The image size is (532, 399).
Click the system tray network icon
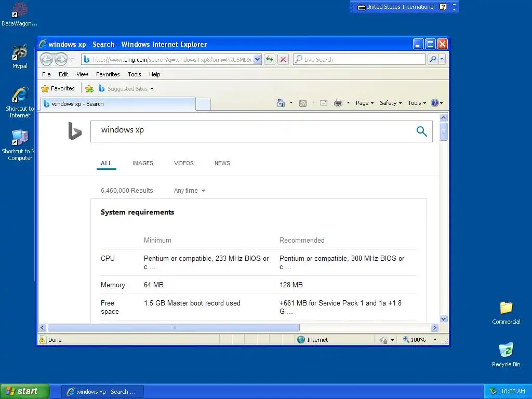pos(494,392)
